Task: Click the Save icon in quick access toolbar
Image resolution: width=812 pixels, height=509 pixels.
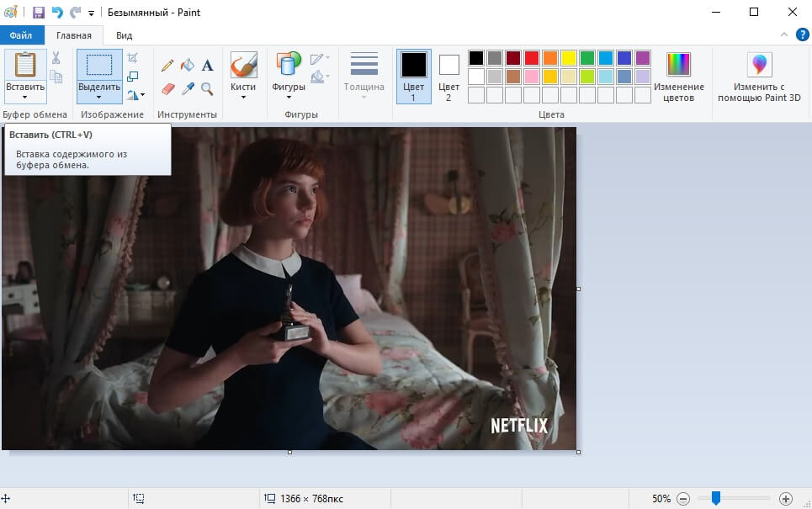Action: click(37, 12)
